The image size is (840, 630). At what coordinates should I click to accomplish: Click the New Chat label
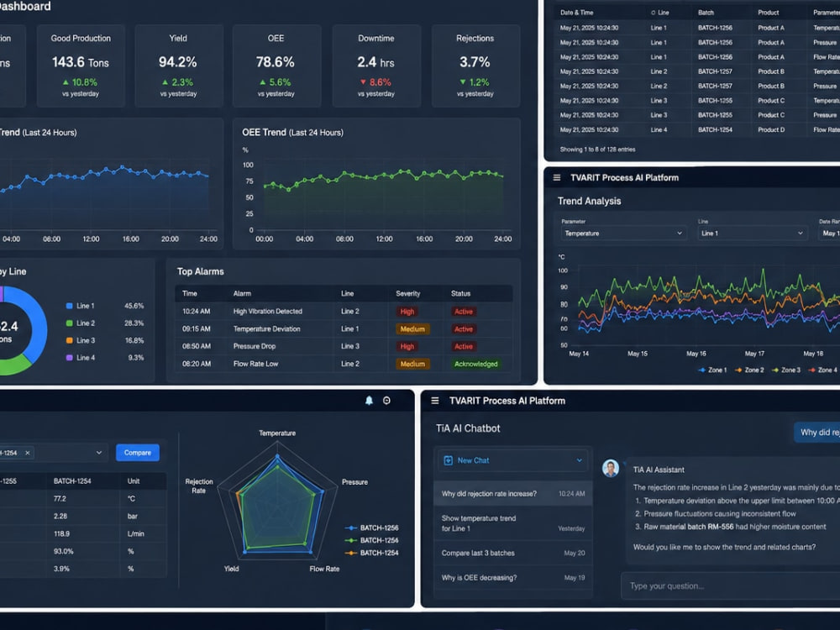tap(473, 460)
